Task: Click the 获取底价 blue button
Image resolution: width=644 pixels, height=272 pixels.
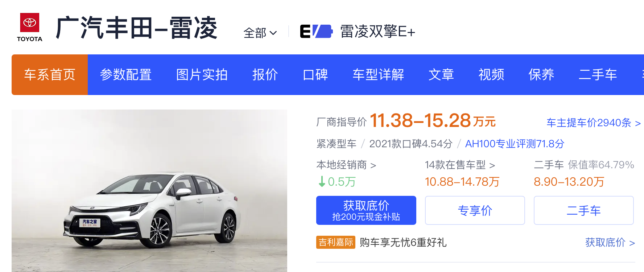Action: pos(366,210)
